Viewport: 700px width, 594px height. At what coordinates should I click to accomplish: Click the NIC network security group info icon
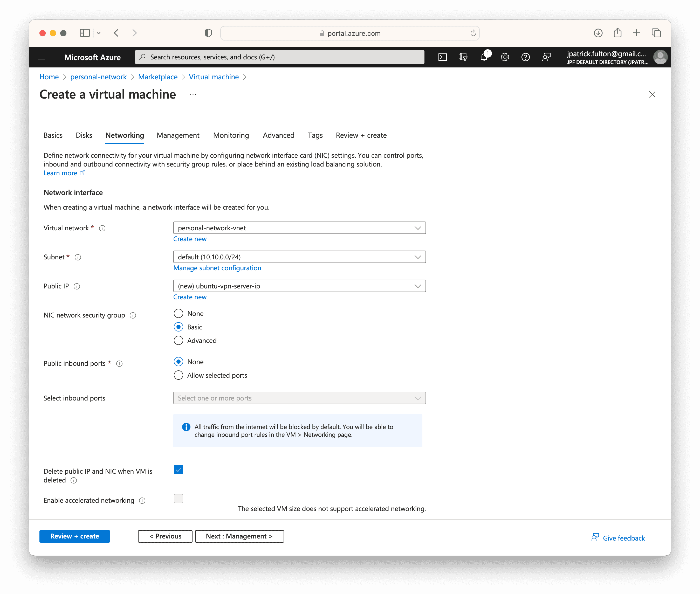coord(133,315)
